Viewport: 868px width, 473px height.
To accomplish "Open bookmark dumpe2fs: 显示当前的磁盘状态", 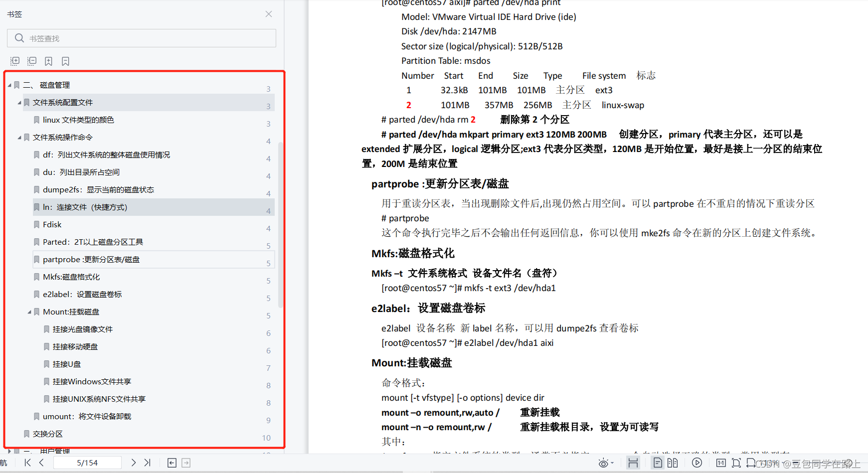I will pos(98,190).
